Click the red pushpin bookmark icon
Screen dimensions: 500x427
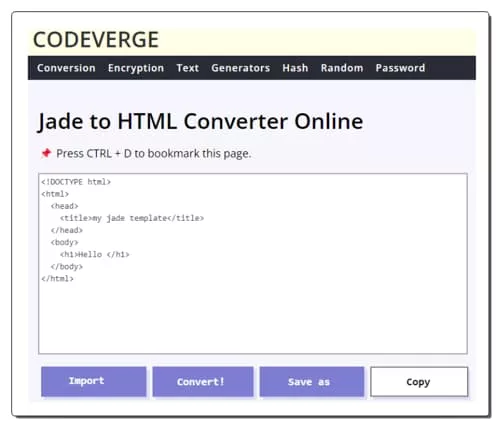(46, 153)
